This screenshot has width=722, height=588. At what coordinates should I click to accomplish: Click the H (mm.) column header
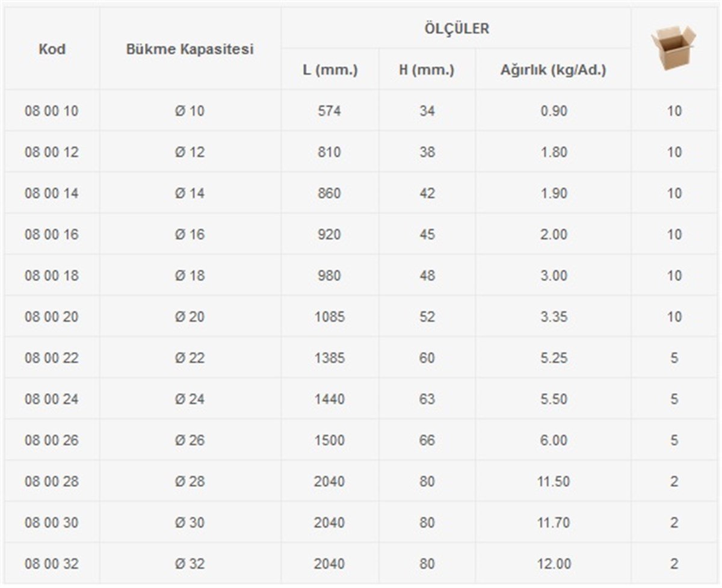pos(427,70)
